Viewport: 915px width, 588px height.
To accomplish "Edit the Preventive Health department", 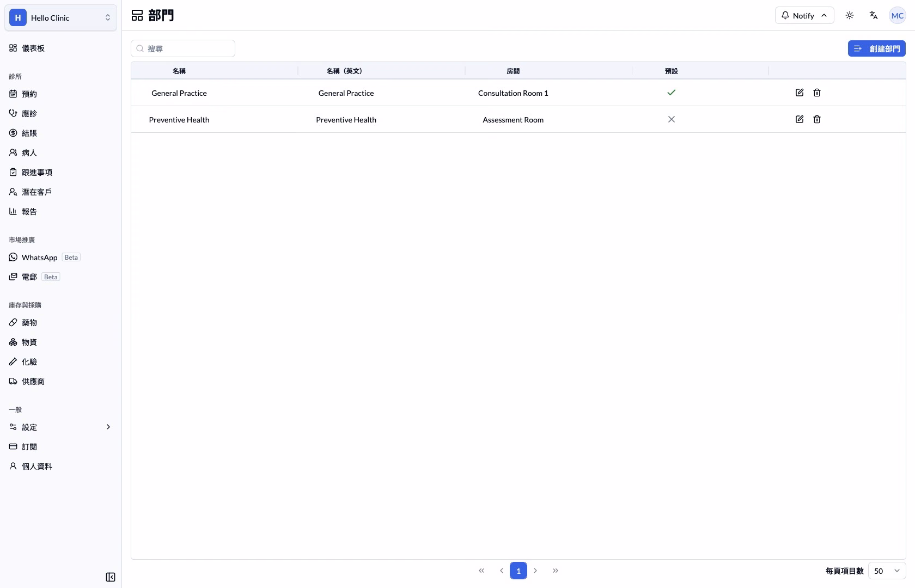I will coord(800,119).
